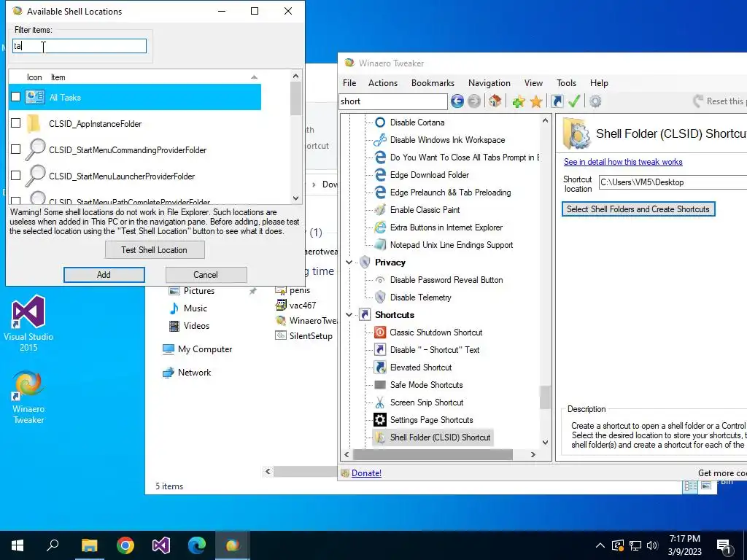Click the Donate! link

366,472
